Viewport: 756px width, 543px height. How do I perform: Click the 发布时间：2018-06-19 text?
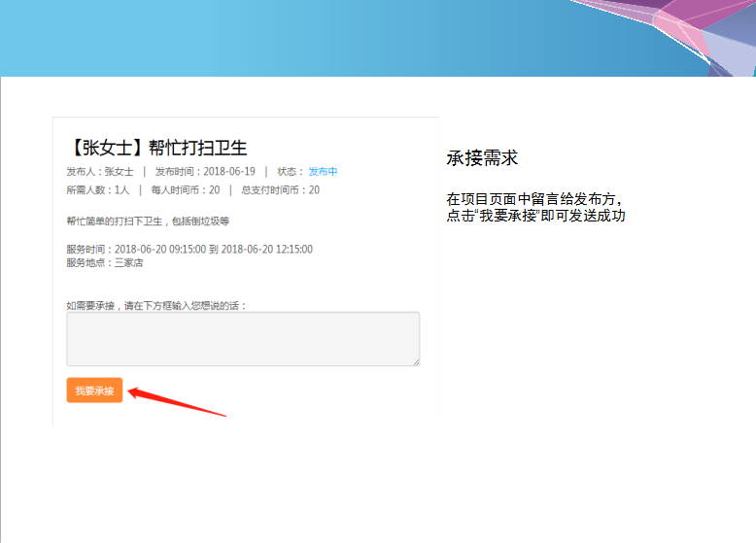pyautogui.click(x=205, y=172)
